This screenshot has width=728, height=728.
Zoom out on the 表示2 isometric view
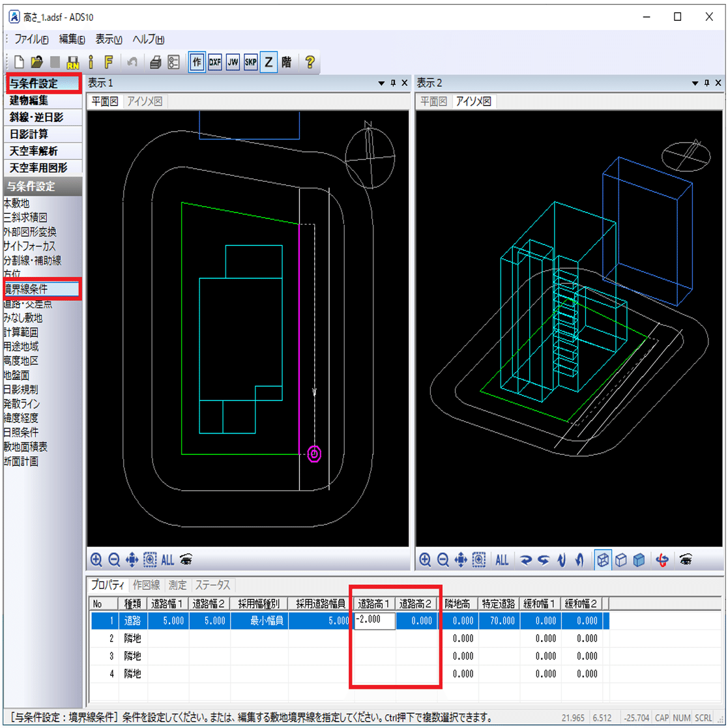coord(443,560)
